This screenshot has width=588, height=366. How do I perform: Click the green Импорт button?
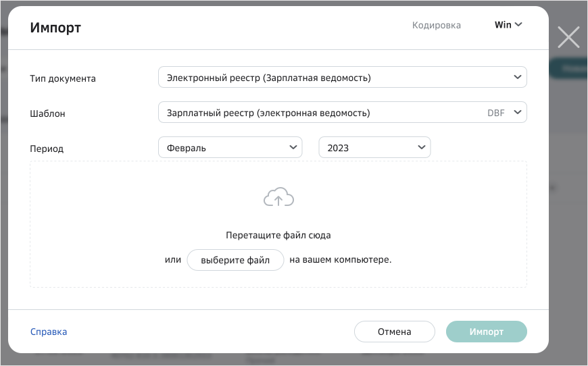click(x=486, y=332)
